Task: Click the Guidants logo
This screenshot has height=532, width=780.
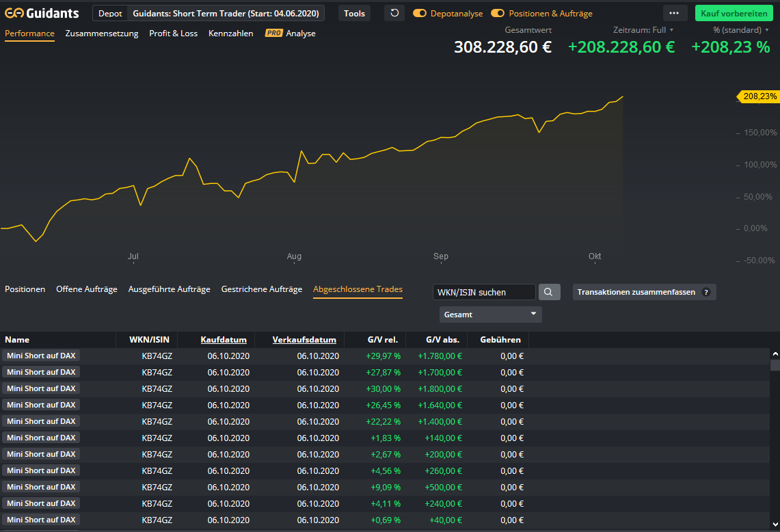Action: tap(42, 14)
